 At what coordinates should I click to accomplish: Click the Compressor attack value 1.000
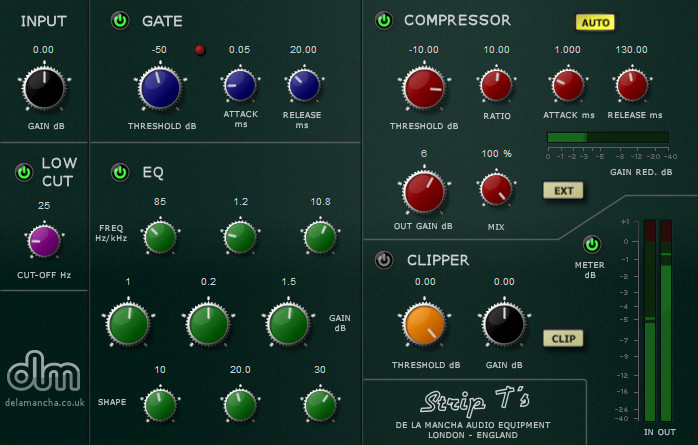coord(568,50)
